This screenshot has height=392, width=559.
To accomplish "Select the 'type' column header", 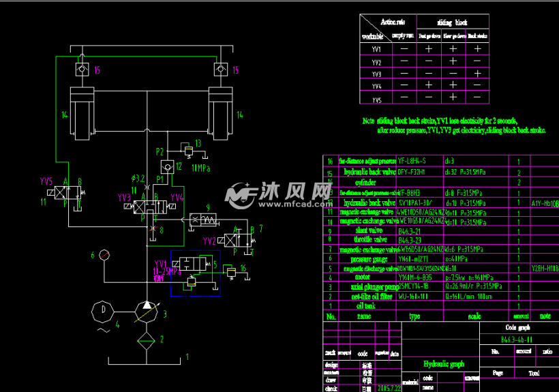I will [x=414, y=316].
